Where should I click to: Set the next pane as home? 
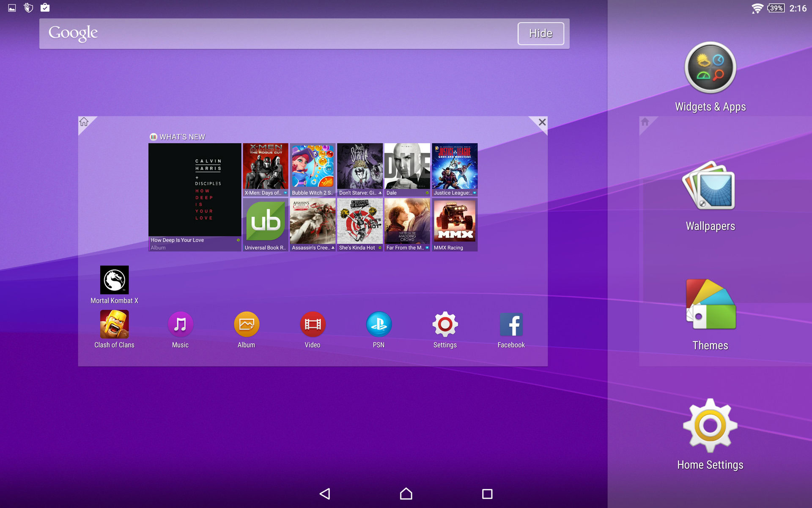(645, 122)
